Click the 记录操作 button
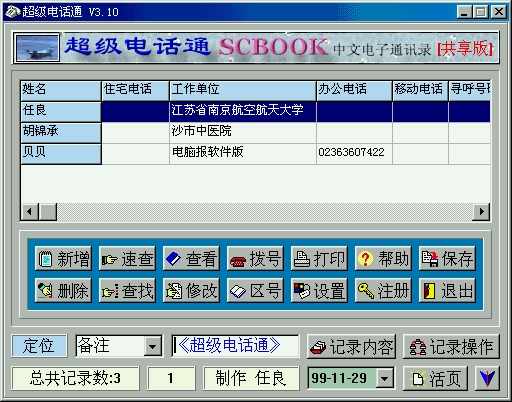 pos(451,347)
